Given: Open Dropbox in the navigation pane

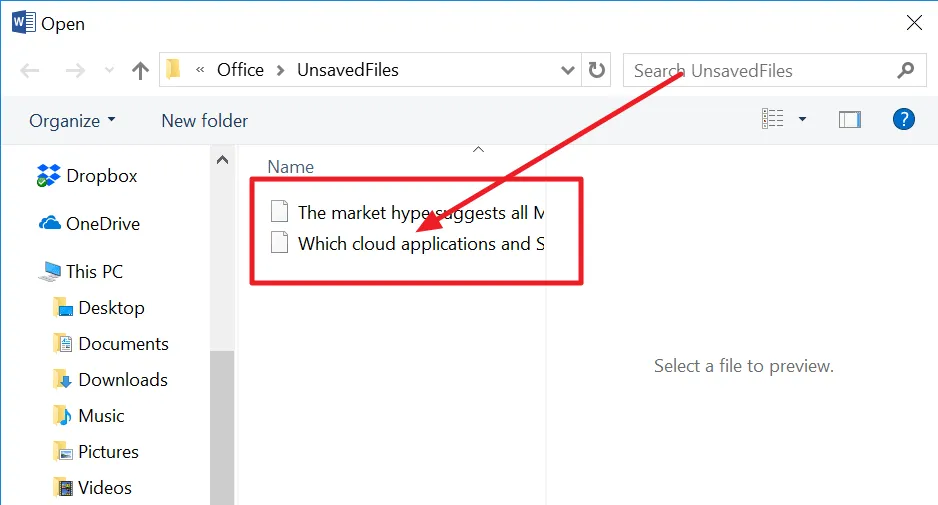Looking at the screenshot, I should (87, 176).
